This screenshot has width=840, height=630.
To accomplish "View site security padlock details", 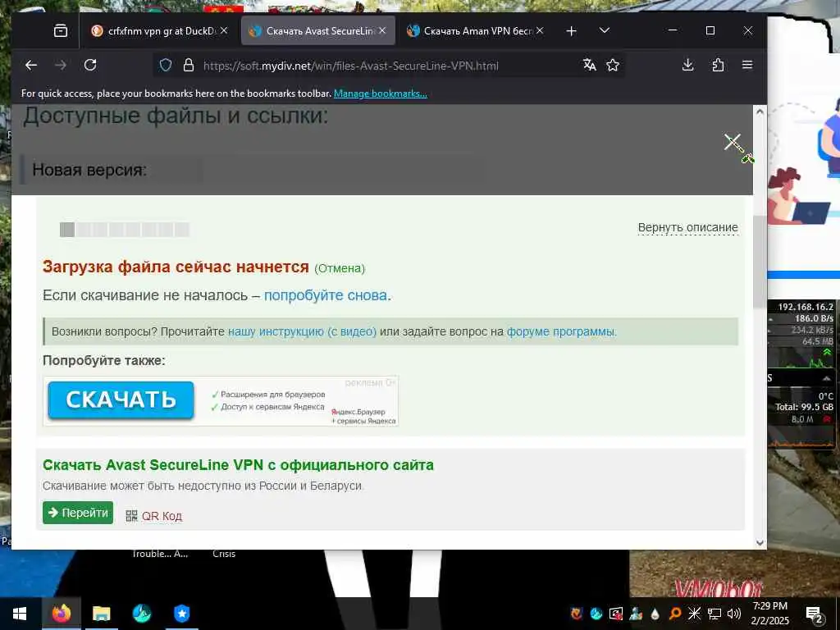I will tap(189, 66).
